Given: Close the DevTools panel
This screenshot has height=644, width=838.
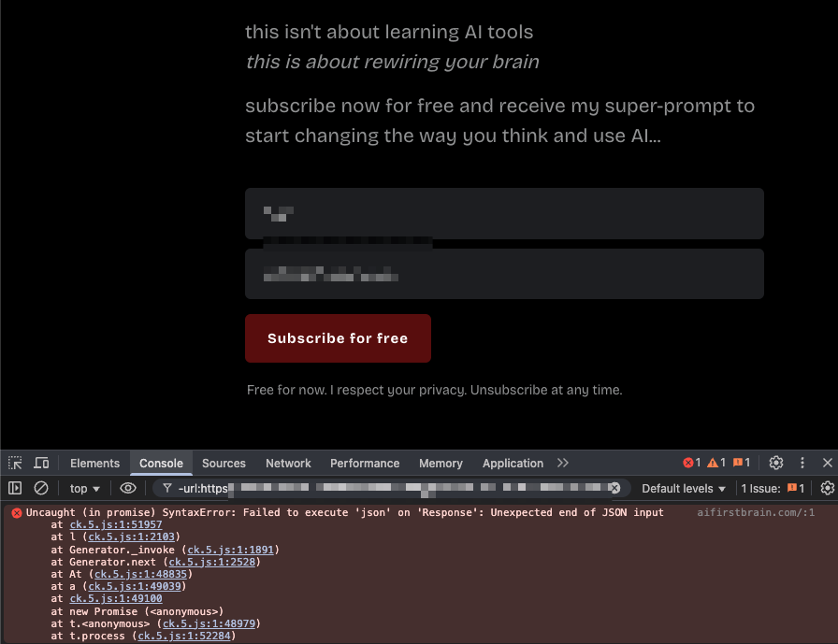Looking at the screenshot, I should [828, 463].
